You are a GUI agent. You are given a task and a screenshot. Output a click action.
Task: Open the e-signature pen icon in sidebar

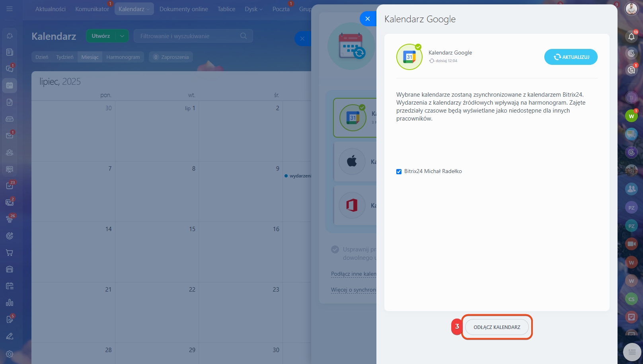[10, 336]
